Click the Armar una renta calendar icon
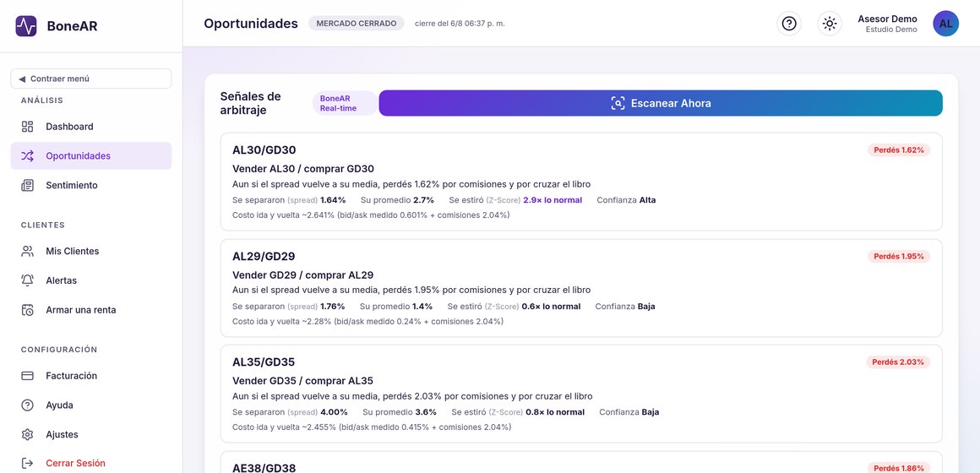 point(28,310)
